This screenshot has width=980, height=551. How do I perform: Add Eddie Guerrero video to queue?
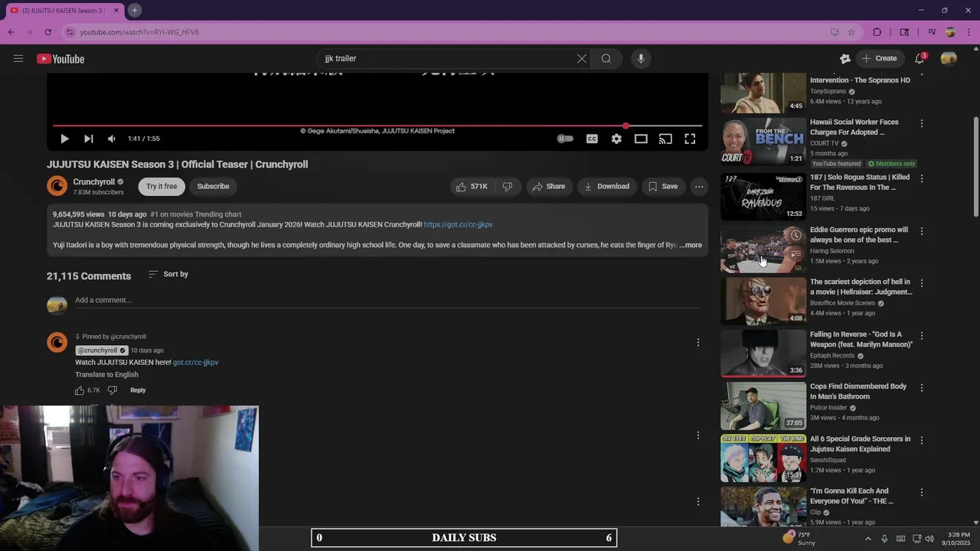tap(795, 253)
